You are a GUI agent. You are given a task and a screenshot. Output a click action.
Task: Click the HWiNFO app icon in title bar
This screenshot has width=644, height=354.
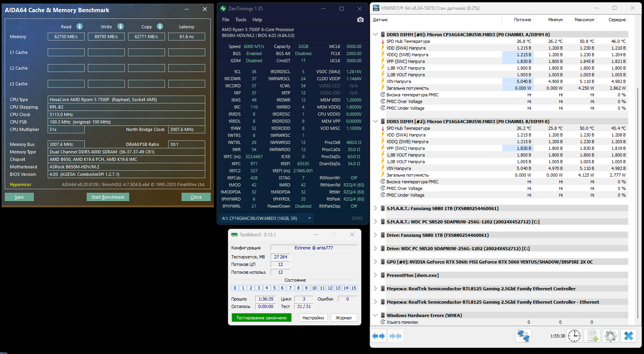click(x=376, y=8)
